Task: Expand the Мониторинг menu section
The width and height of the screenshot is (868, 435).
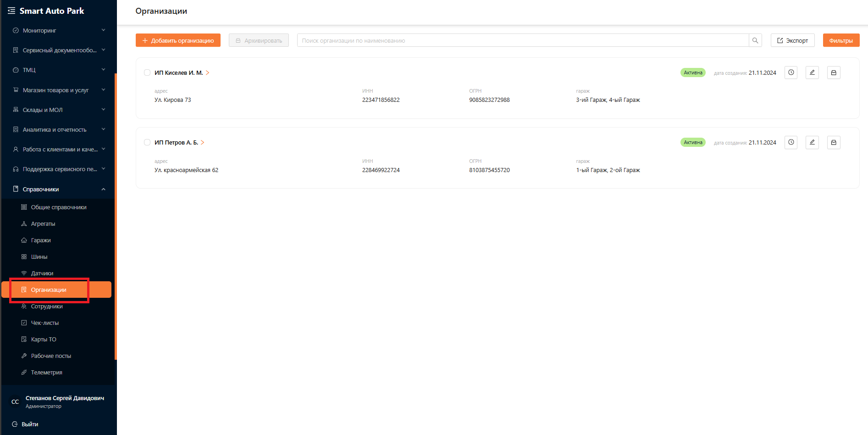Action: coord(59,30)
